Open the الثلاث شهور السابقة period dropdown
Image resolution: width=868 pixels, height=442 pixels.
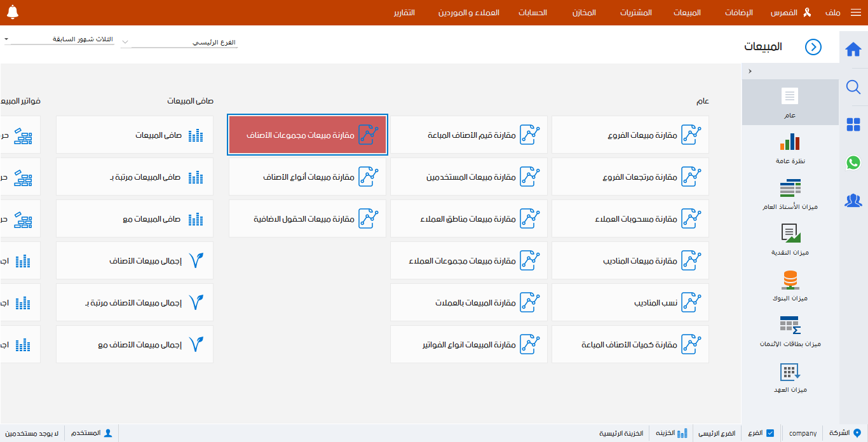click(59, 39)
